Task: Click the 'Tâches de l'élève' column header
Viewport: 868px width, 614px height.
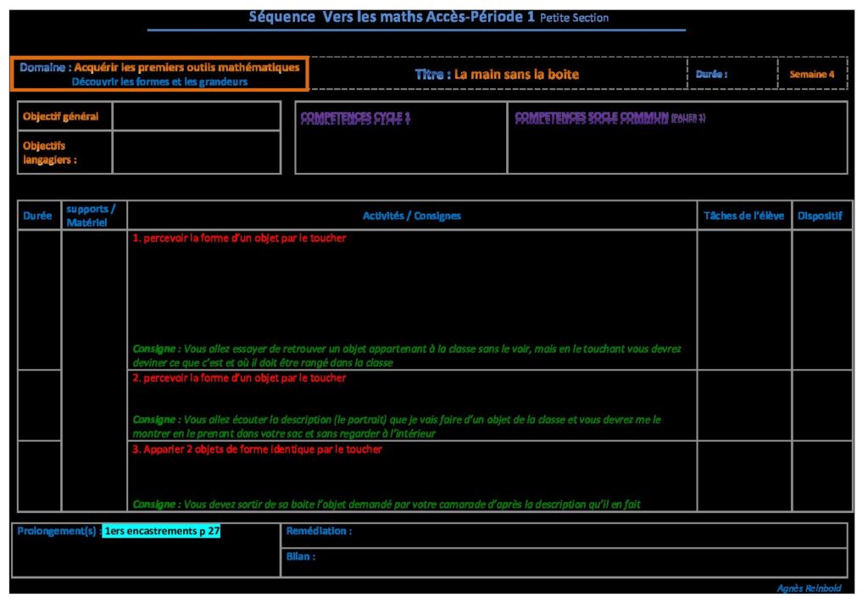Action: (743, 215)
